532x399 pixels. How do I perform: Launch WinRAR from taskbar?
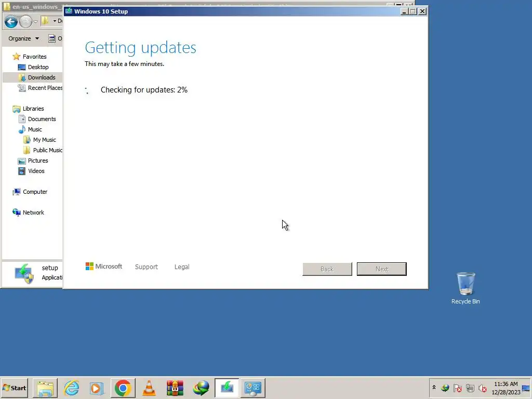point(175,388)
